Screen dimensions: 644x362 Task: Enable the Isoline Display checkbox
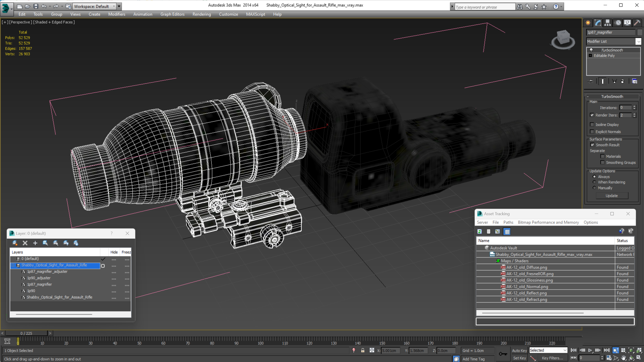(x=592, y=125)
